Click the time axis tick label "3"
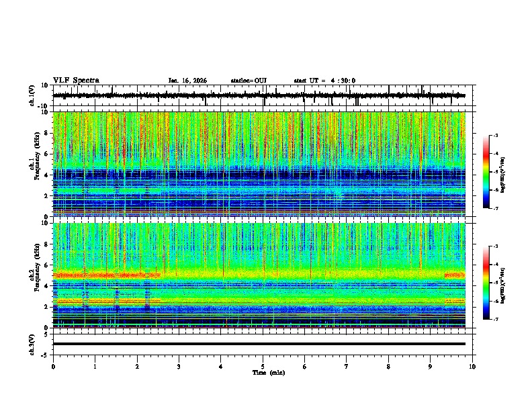The image size is (532, 411). 179,367
